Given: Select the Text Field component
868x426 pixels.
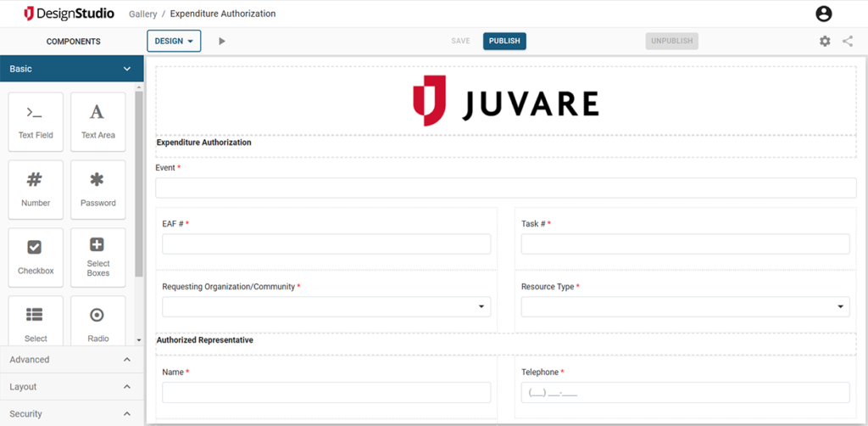Looking at the screenshot, I should coord(36,122).
